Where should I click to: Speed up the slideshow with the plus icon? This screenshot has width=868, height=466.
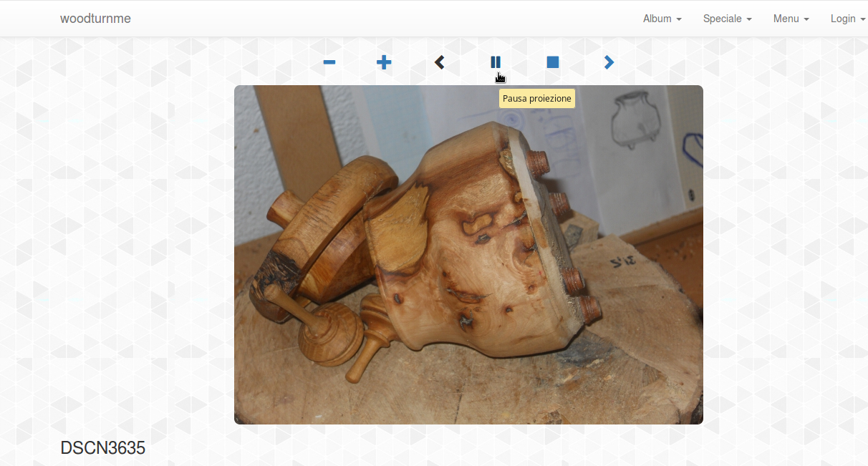[384, 62]
